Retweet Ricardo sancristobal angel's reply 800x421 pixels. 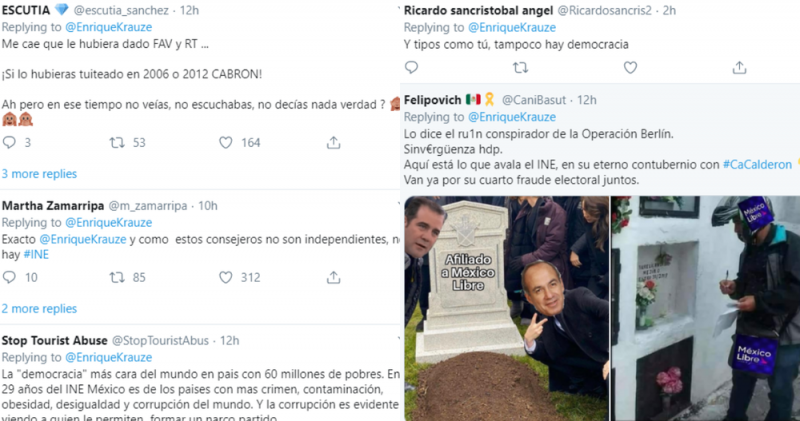coord(520,67)
